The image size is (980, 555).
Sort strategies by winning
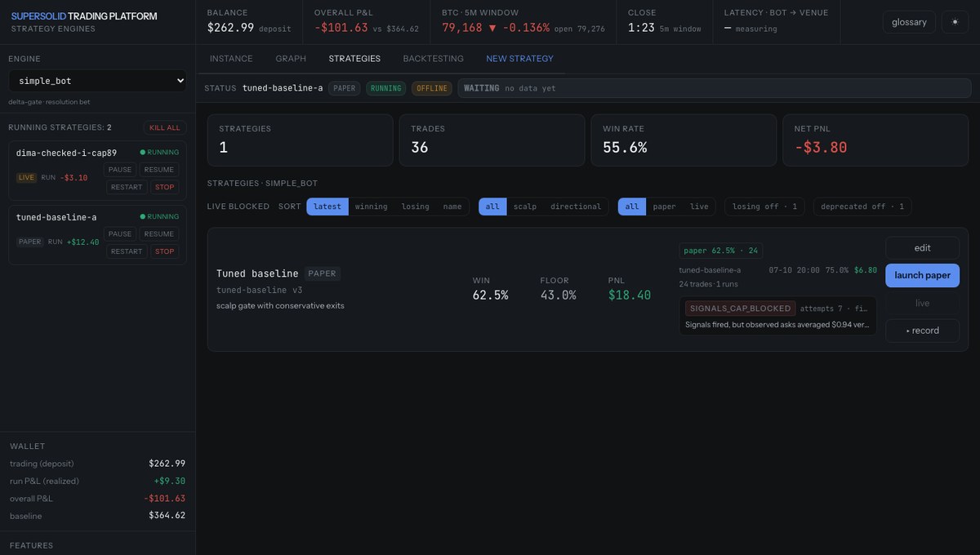(x=372, y=206)
